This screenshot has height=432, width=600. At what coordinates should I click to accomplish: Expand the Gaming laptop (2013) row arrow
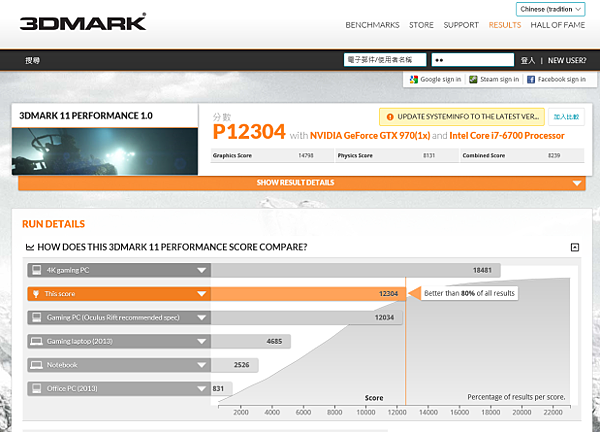point(202,341)
